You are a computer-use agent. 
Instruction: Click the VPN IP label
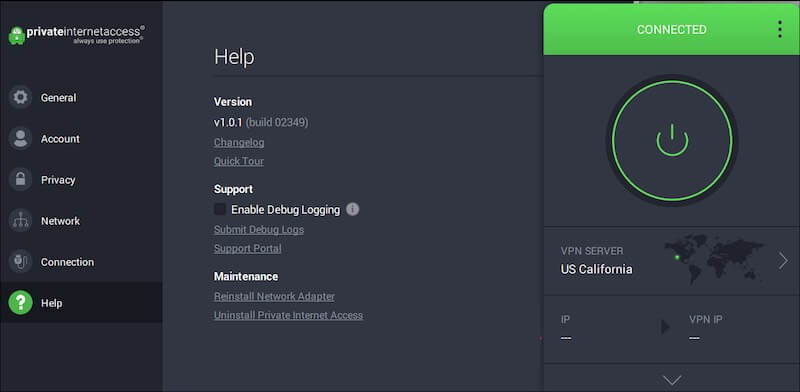706,320
